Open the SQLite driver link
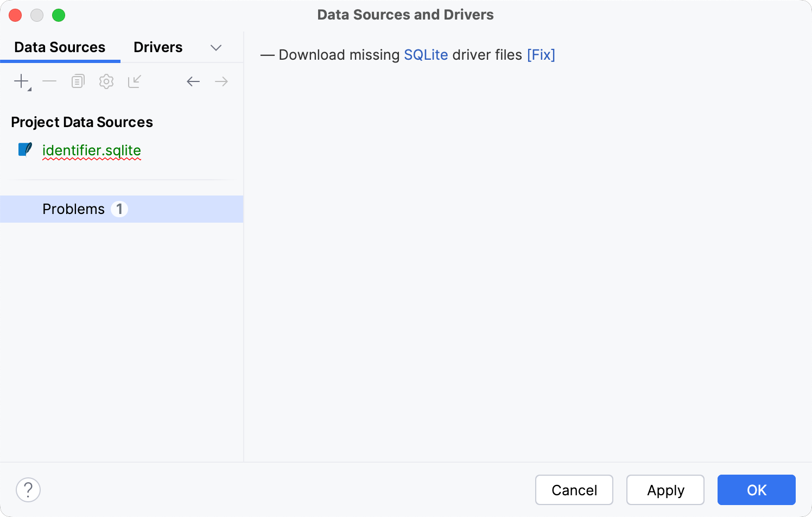This screenshot has width=812, height=517. pyautogui.click(x=426, y=54)
